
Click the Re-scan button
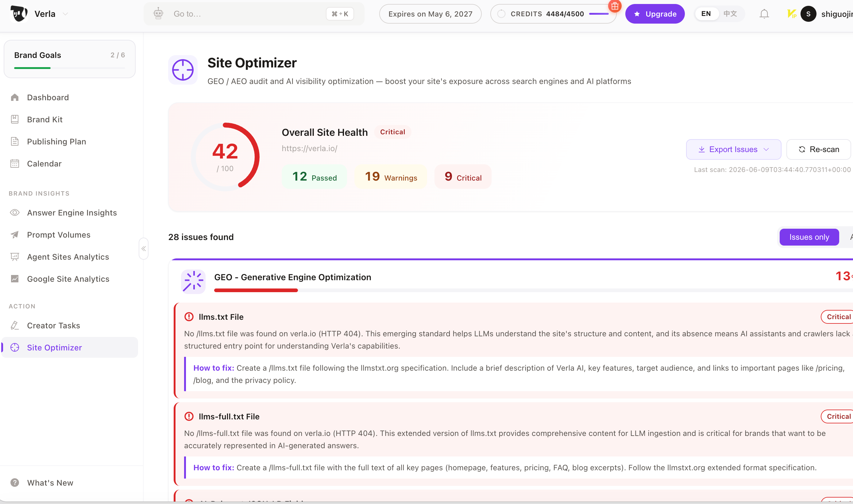point(818,149)
